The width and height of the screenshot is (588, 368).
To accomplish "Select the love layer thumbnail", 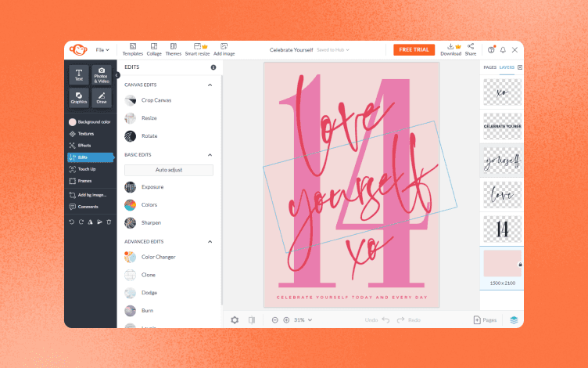I will coord(502,195).
